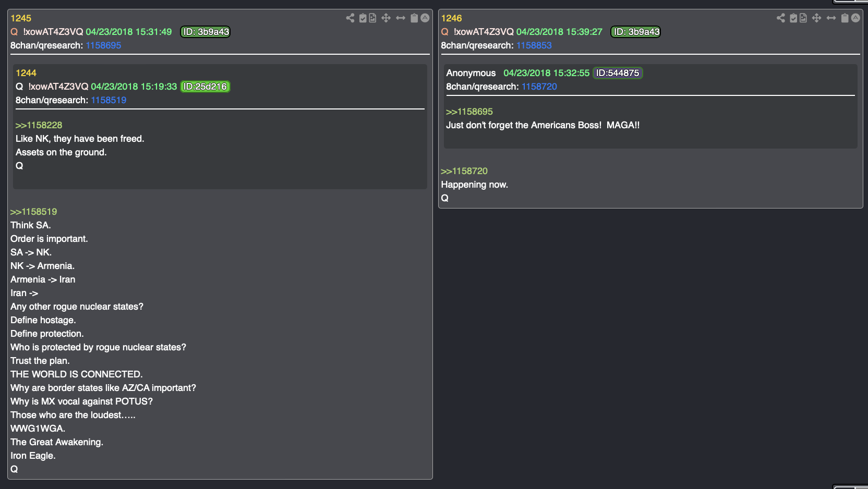Click the line 'Those who are the loudest…..'
The width and height of the screenshot is (868, 489).
pos(73,415)
